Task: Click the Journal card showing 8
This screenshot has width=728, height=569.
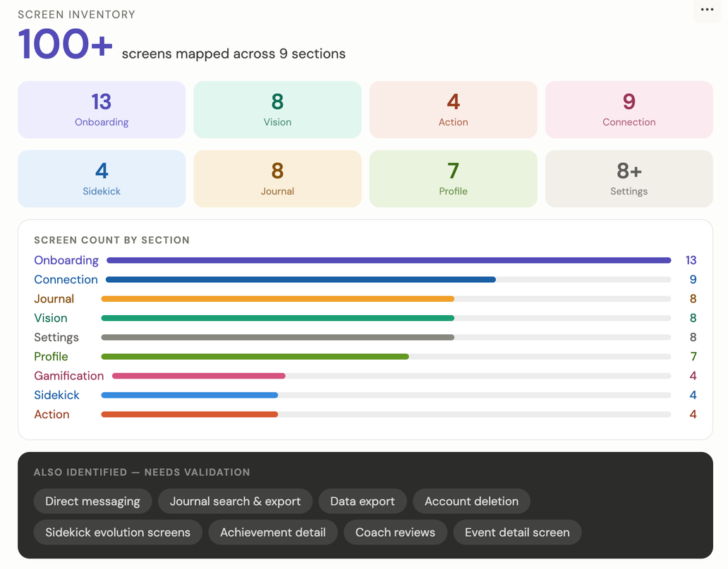Action: 277,178
